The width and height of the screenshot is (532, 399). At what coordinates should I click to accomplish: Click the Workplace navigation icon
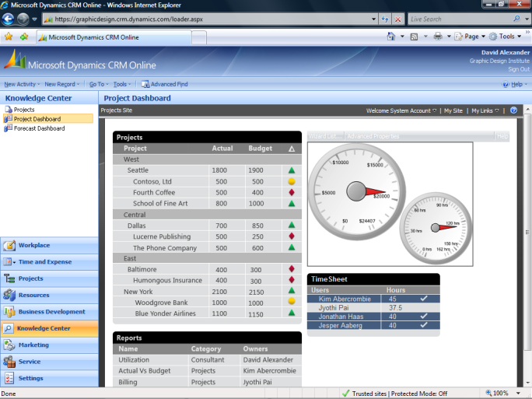point(9,245)
